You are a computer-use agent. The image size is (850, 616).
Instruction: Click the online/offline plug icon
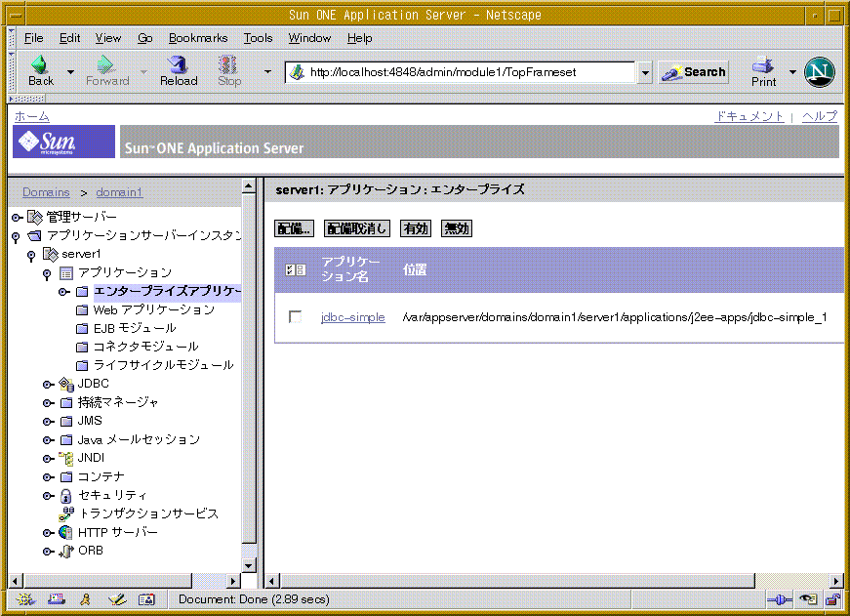tap(780, 599)
